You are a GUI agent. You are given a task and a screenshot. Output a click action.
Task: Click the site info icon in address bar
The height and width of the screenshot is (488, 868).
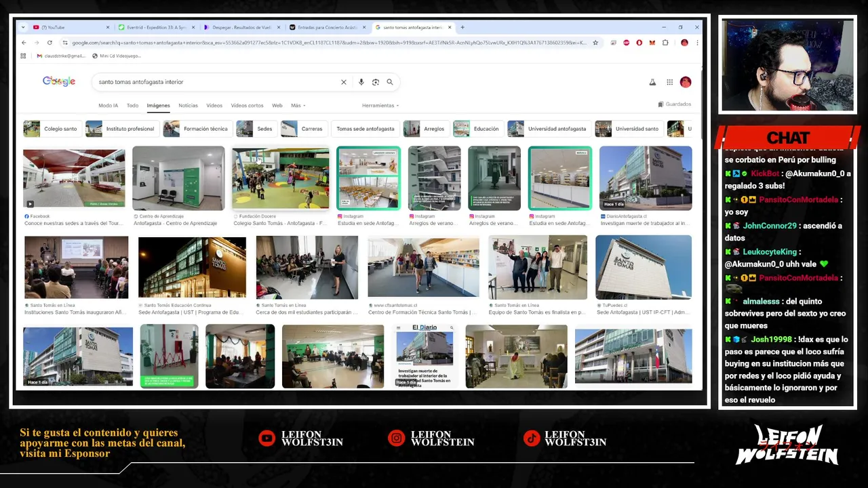coord(65,43)
